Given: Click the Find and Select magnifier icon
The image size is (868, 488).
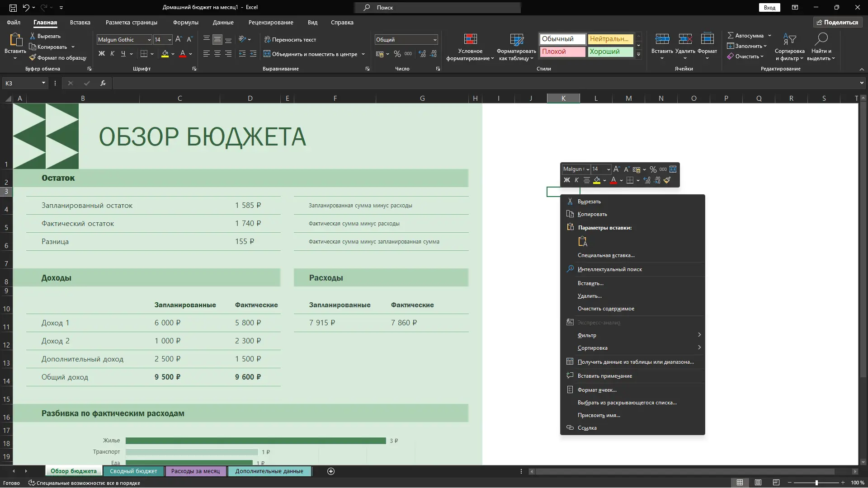Looking at the screenshot, I should (821, 39).
